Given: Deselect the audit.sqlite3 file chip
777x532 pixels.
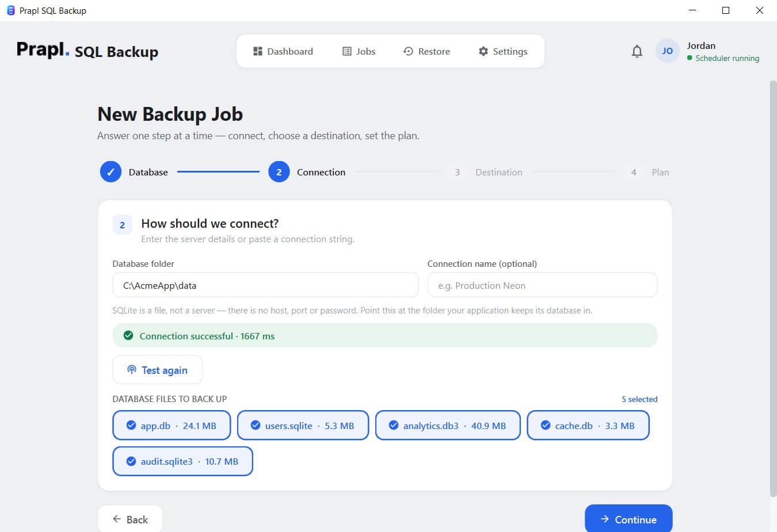Looking at the screenshot, I should (182, 461).
